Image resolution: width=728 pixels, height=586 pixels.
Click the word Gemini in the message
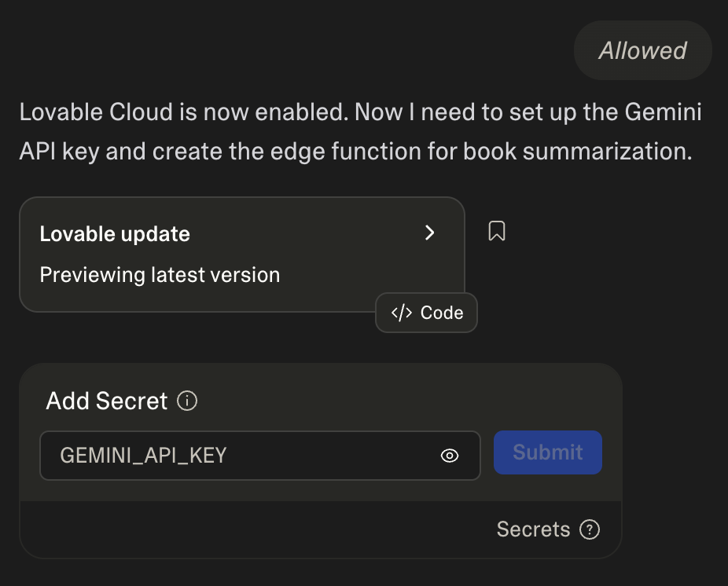[663, 112]
